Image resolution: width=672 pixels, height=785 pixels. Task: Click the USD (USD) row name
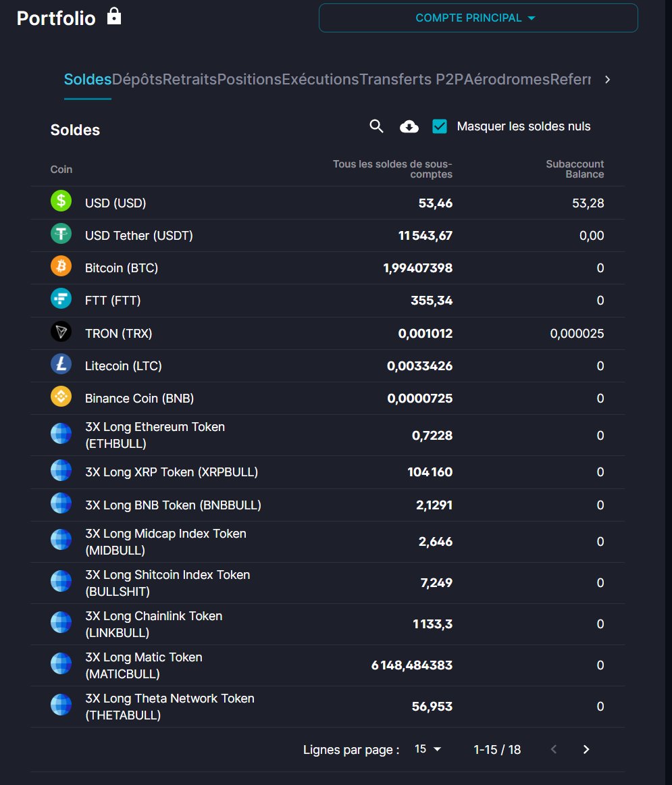115,203
